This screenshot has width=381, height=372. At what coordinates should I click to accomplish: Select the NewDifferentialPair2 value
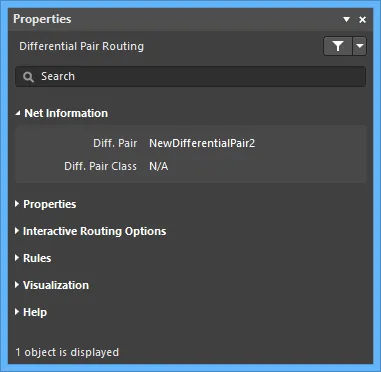coord(202,143)
